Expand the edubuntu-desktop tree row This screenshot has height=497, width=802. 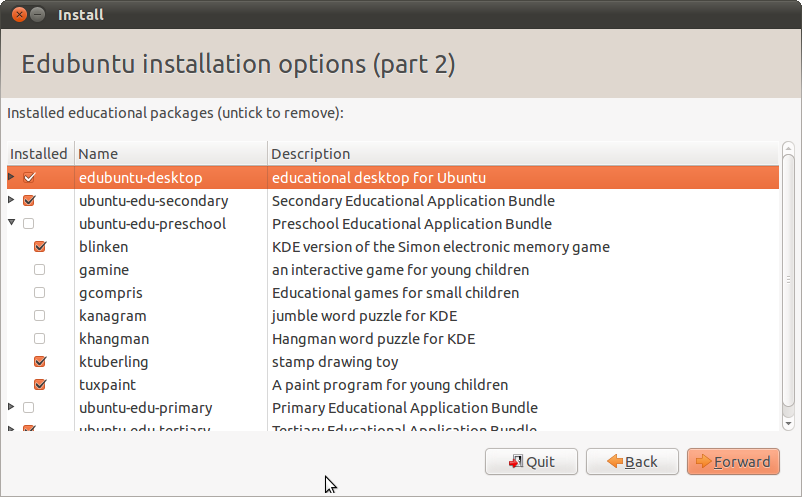click(x=11, y=176)
